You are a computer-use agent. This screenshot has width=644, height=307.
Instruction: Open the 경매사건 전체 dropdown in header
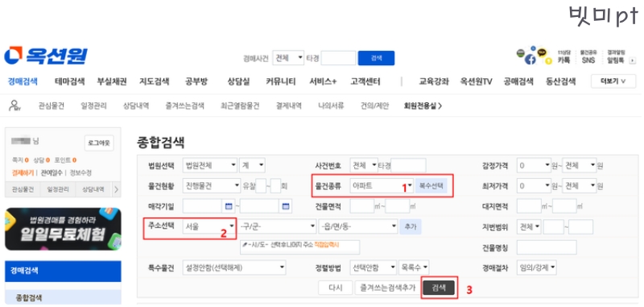(x=288, y=58)
